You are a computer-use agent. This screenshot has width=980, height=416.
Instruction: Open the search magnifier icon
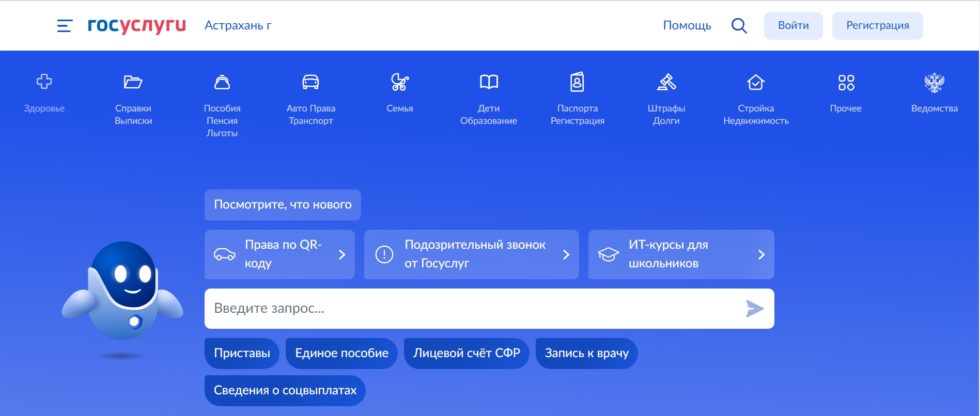pyautogui.click(x=739, y=26)
